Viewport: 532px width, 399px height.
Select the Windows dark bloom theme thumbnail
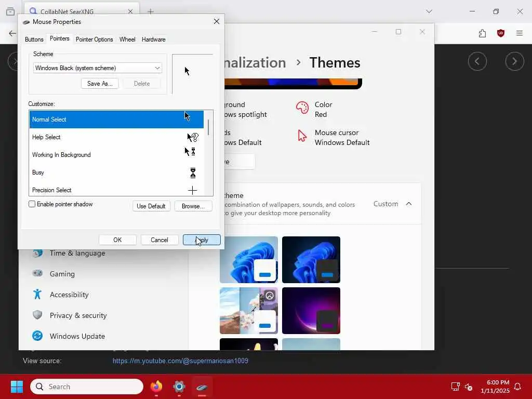click(311, 260)
